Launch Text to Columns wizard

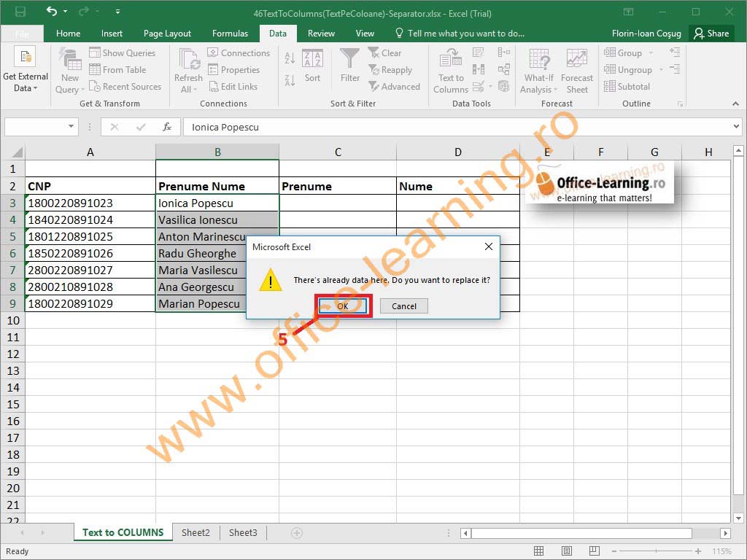click(451, 71)
